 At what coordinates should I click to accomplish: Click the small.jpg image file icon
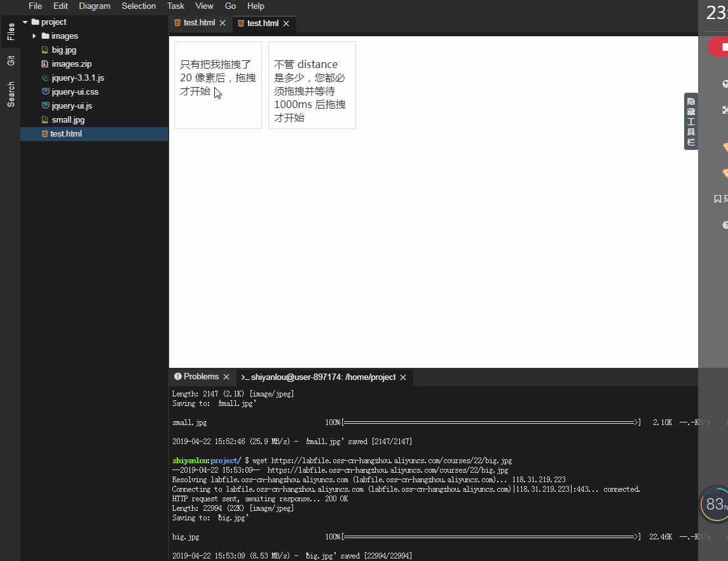[x=45, y=119]
